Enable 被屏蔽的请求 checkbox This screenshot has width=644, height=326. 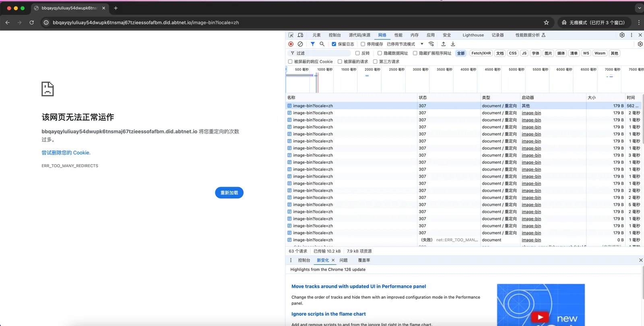(x=340, y=62)
